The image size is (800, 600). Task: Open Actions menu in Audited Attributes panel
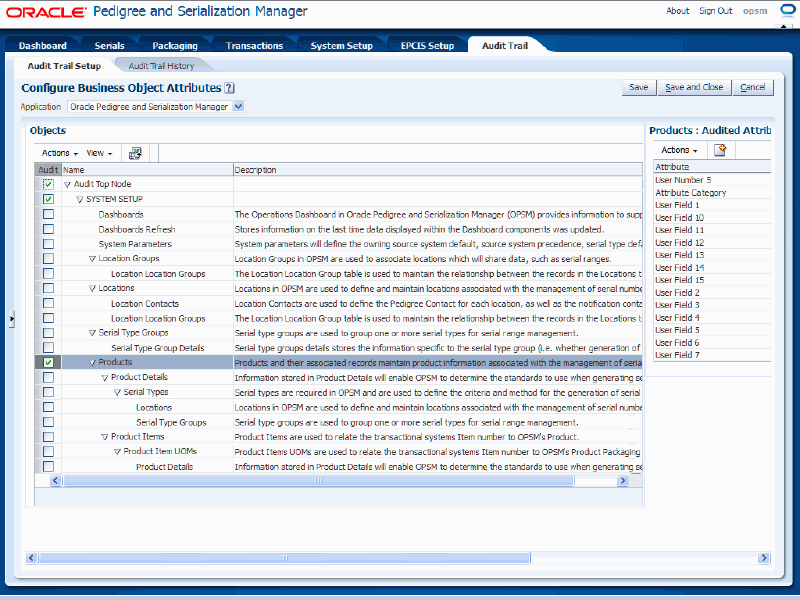[679, 150]
